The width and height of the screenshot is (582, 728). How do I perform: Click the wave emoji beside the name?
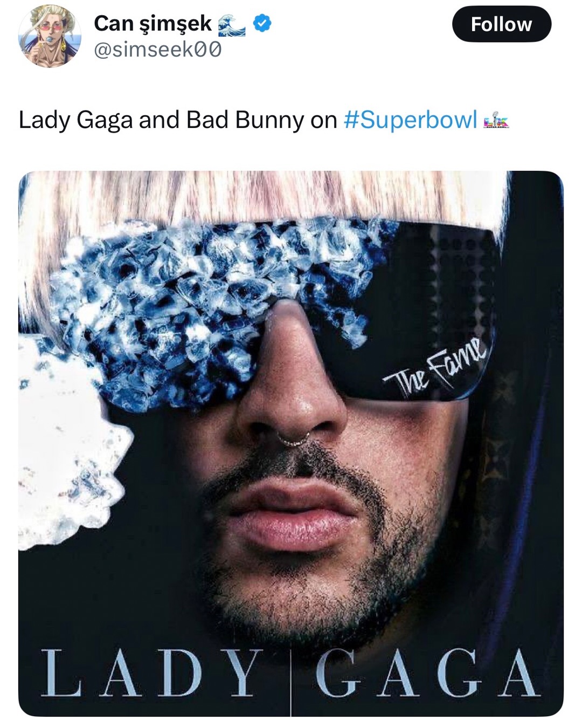232,25
